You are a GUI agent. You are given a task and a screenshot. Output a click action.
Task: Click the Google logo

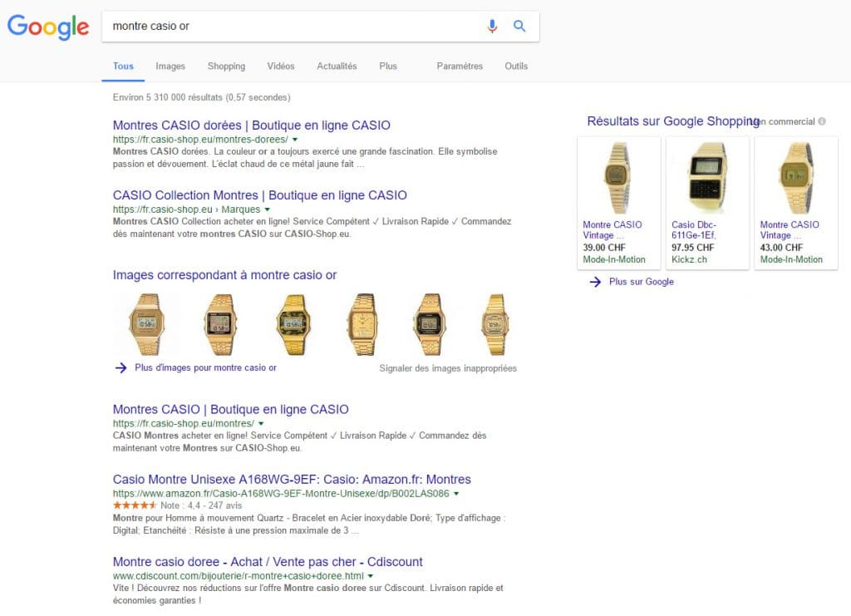click(x=47, y=27)
